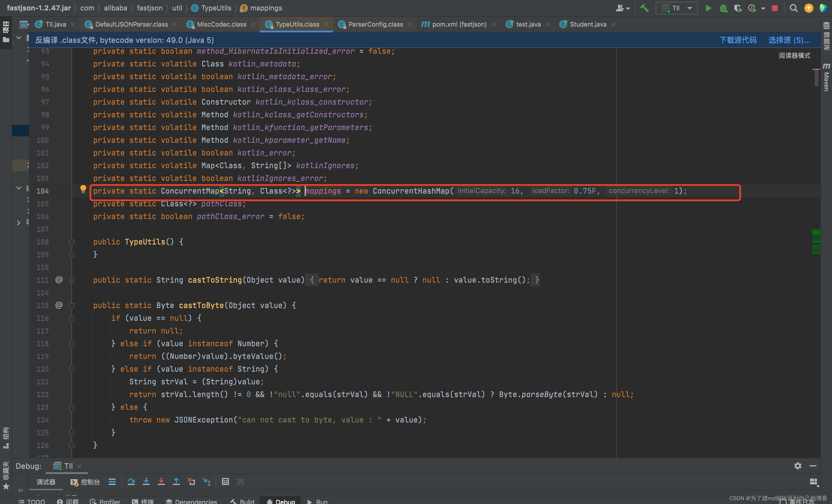Open the Build tool window button
Viewport: 832px width, 504px height.
pos(242,501)
